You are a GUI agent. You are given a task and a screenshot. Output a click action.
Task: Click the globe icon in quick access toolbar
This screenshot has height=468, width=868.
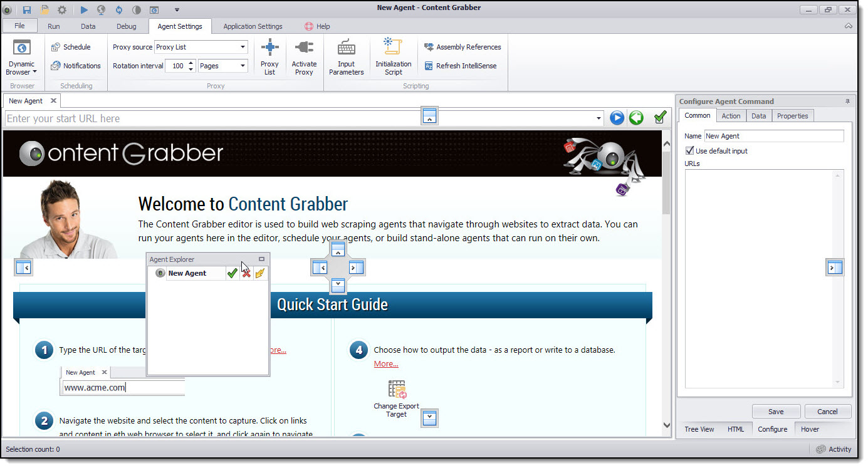pyautogui.click(x=101, y=9)
